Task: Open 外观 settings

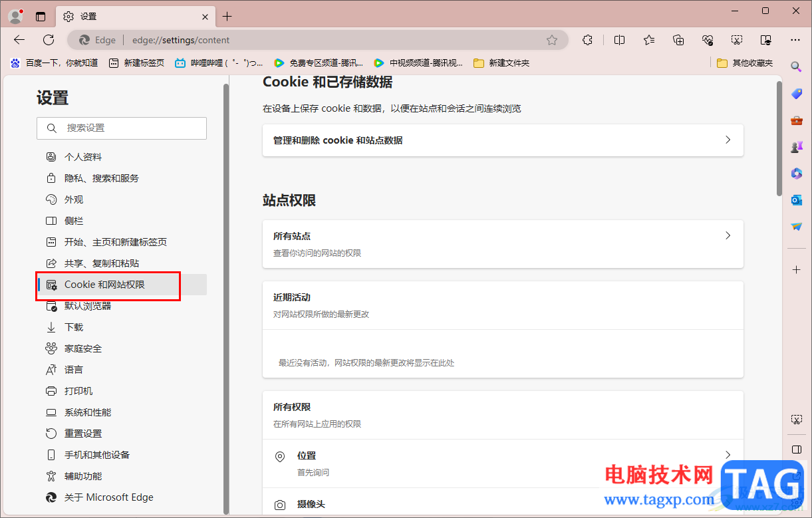Action: [x=122, y=199]
